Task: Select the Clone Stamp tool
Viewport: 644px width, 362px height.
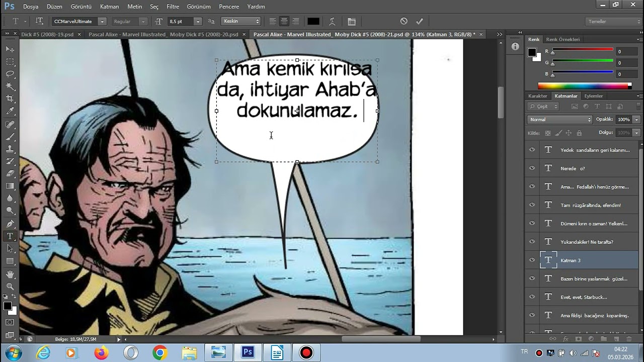Action: click(10, 149)
